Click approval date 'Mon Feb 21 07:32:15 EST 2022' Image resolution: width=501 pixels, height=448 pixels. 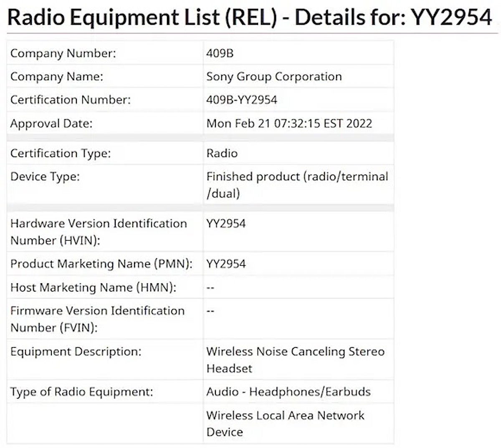pyautogui.click(x=289, y=123)
